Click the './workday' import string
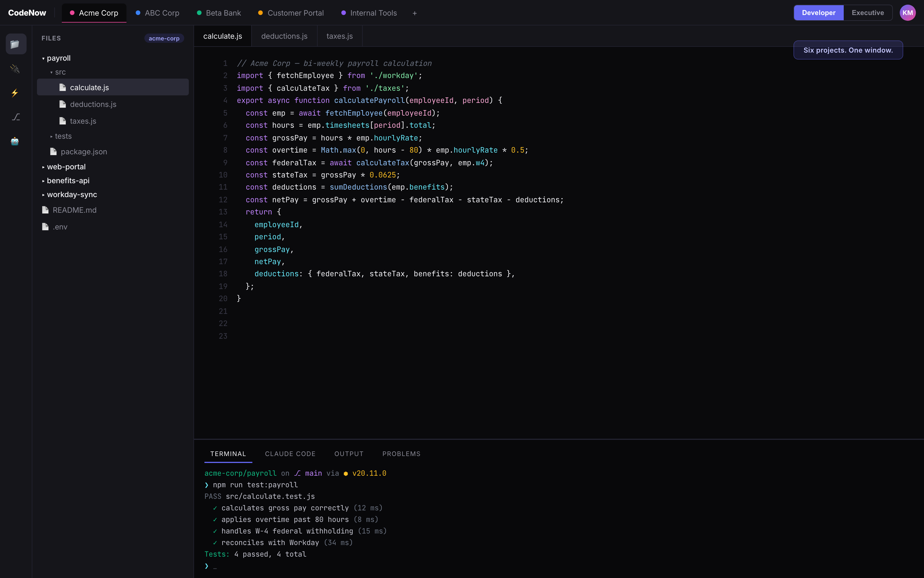 (394, 76)
